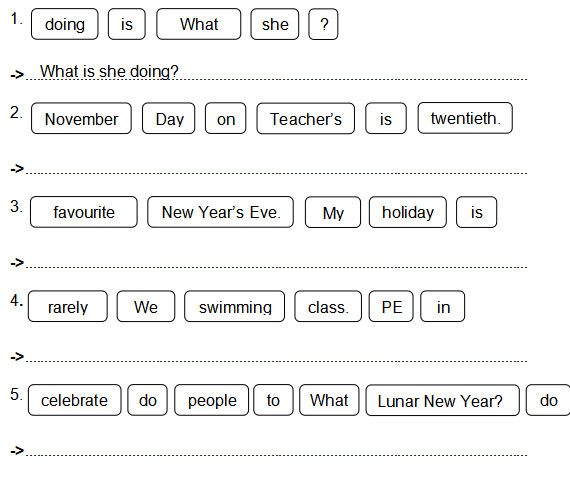The width and height of the screenshot is (570, 479).
Task: Choose the 'Day' word box
Action: click(169, 118)
